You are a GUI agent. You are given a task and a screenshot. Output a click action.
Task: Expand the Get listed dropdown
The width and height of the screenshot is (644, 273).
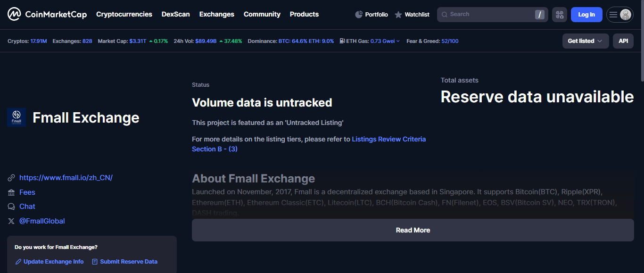(x=586, y=41)
